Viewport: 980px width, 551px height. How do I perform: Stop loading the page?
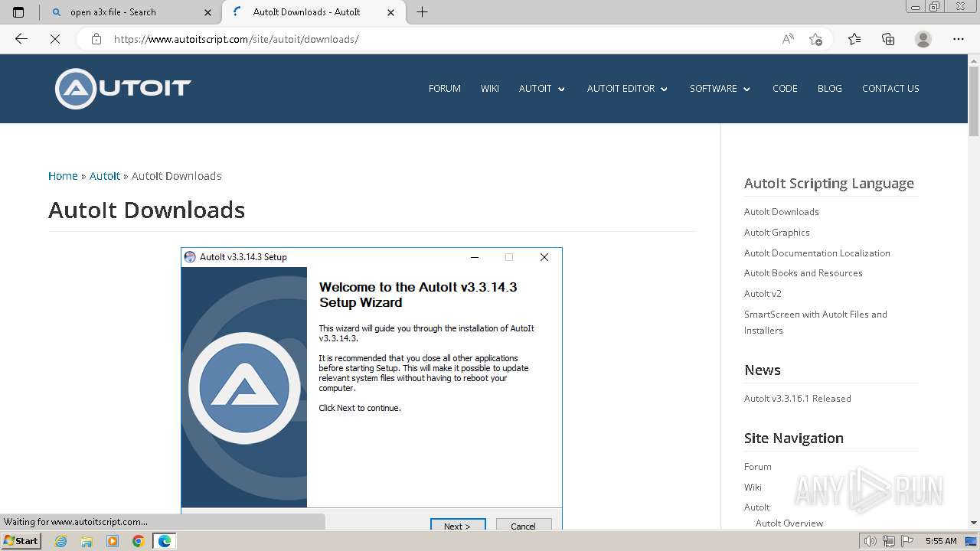point(55,39)
